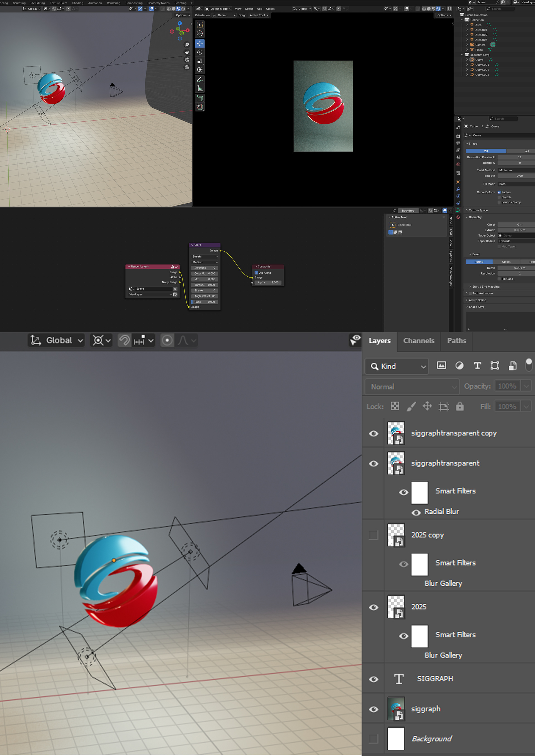Collapse the Geometry panel section
535x756 pixels.
point(475,217)
